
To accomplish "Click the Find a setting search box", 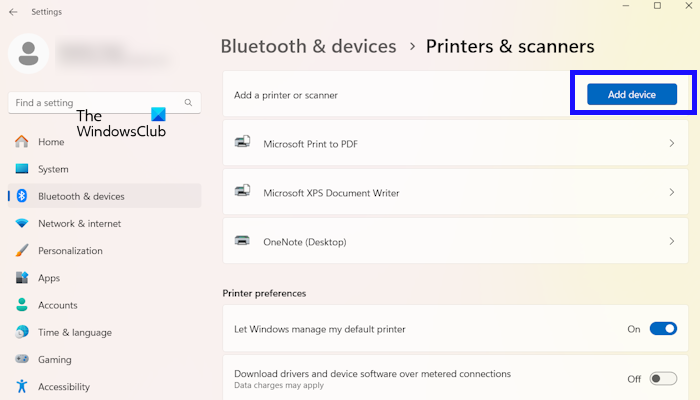I will click(95, 103).
